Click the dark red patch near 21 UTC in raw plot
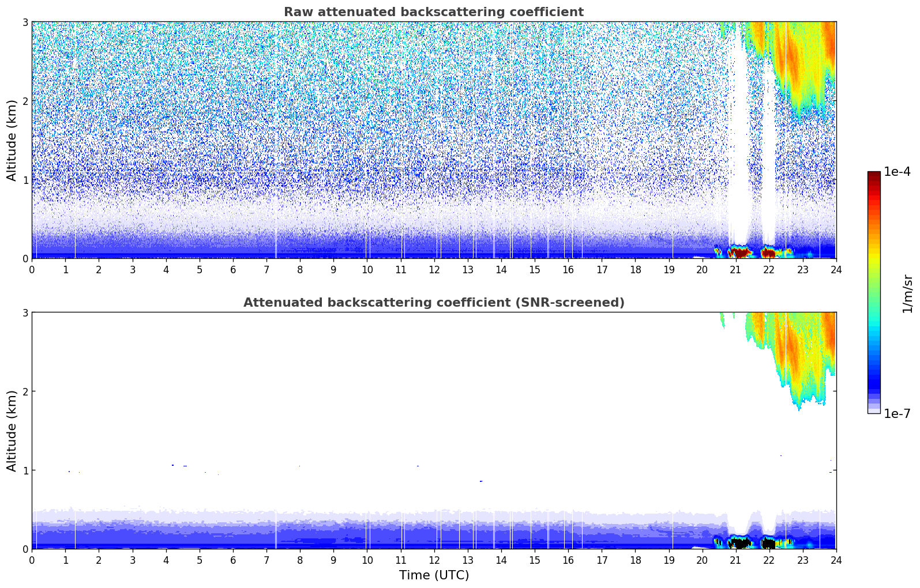 click(740, 252)
